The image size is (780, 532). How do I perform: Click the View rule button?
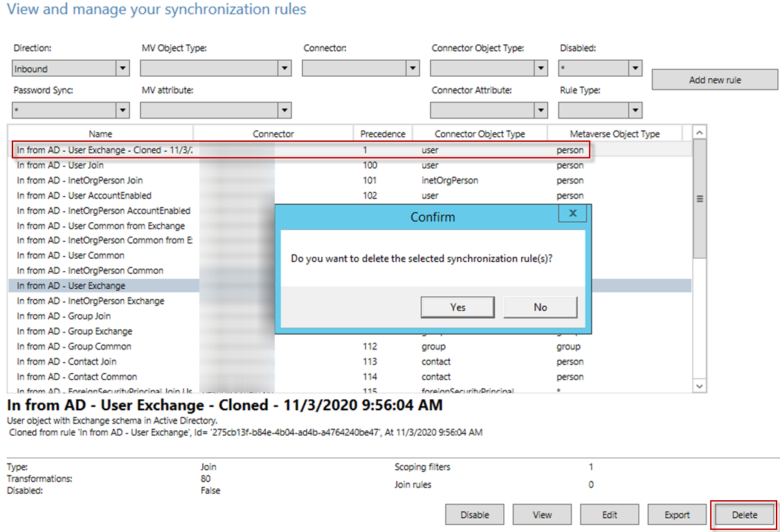541,514
